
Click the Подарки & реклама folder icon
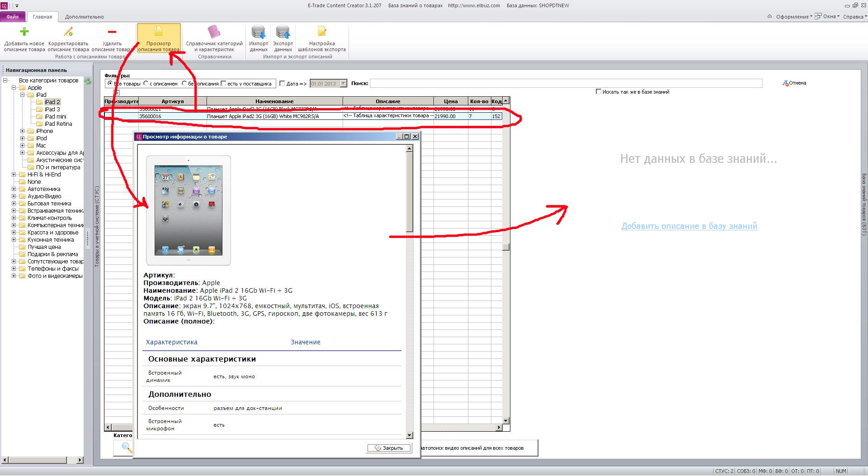tap(22, 254)
